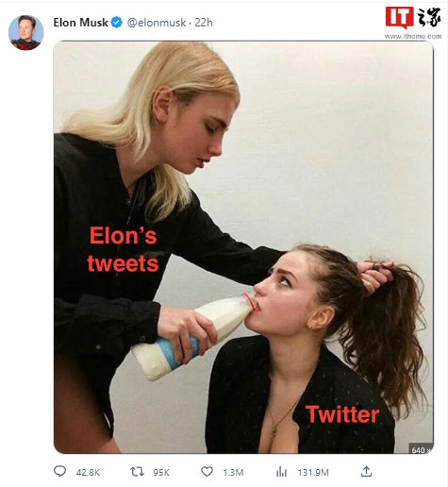Retweet using the arrows icon
Screen dimensions: 448x487
click(x=137, y=472)
